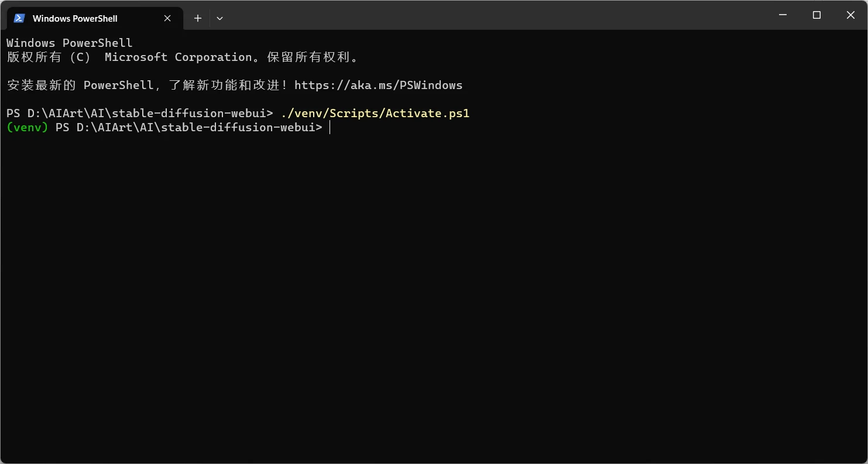This screenshot has height=464, width=868.
Task: Maximize the terminal window
Action: tap(816, 15)
